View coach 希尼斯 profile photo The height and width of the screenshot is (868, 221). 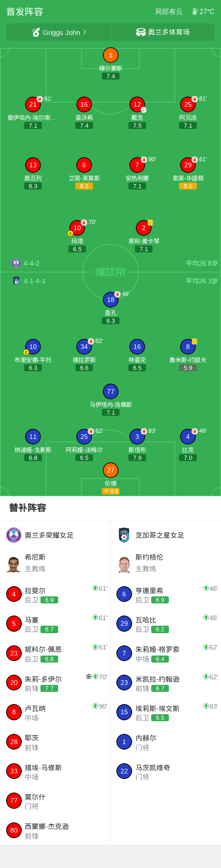tap(14, 563)
